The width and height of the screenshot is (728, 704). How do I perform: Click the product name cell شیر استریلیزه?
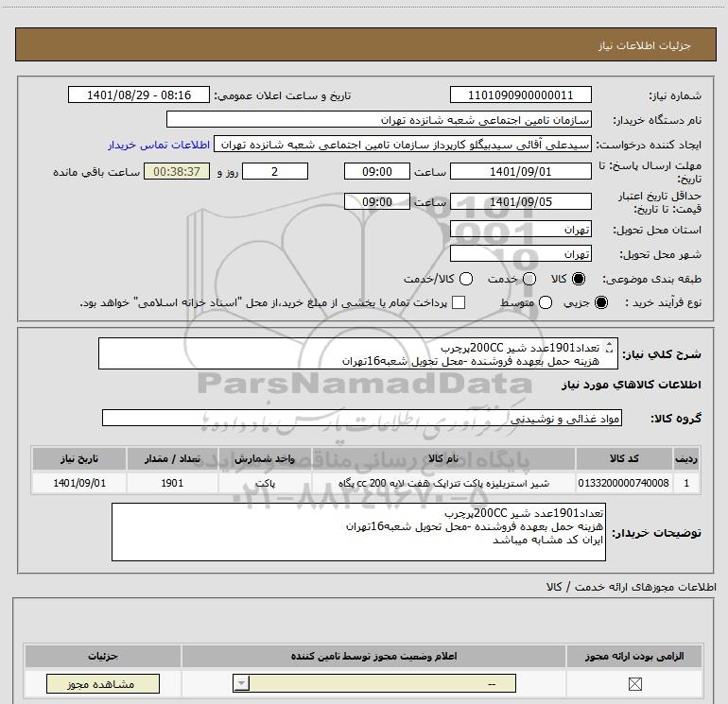tap(443, 483)
